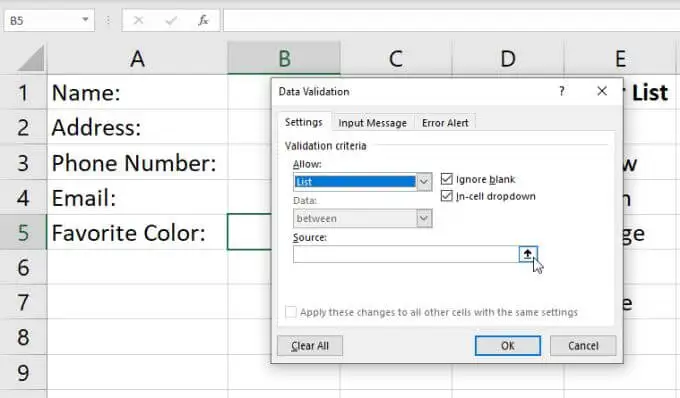Click the Clear All button
Image resolution: width=680 pixels, height=398 pixels.
click(310, 346)
